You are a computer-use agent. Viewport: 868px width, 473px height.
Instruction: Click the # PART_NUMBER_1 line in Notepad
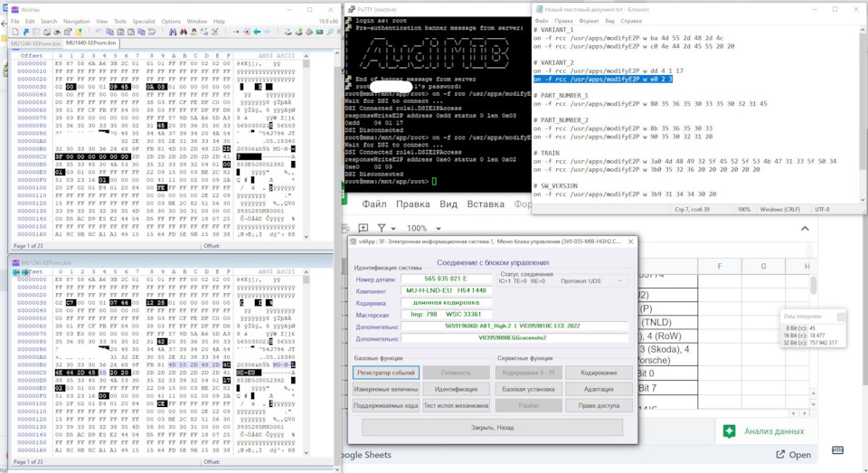[x=561, y=95]
